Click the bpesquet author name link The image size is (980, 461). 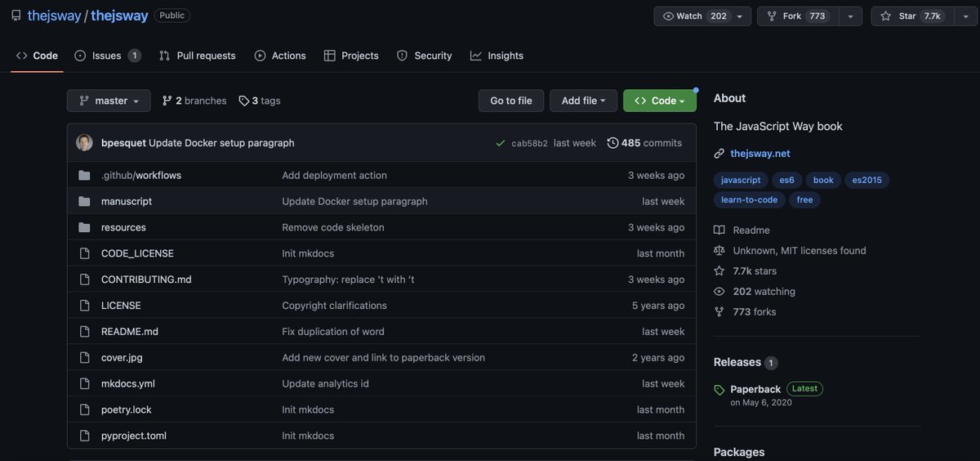123,143
